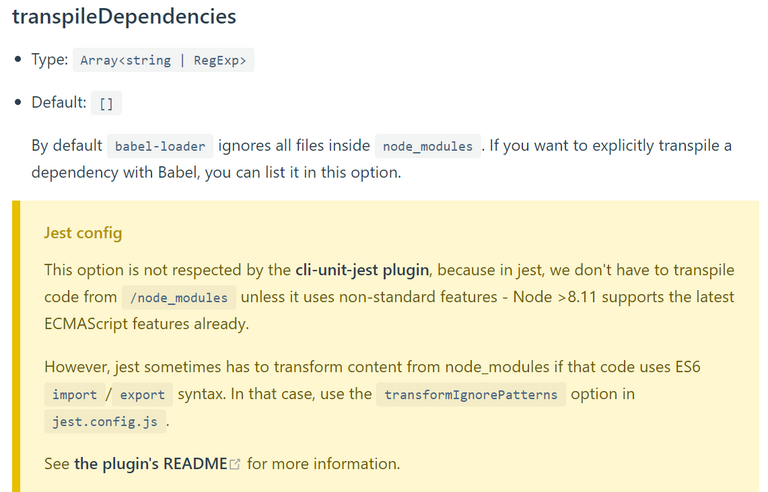Click the Type: bullet label
Screen dimensions: 768x492
(49, 59)
